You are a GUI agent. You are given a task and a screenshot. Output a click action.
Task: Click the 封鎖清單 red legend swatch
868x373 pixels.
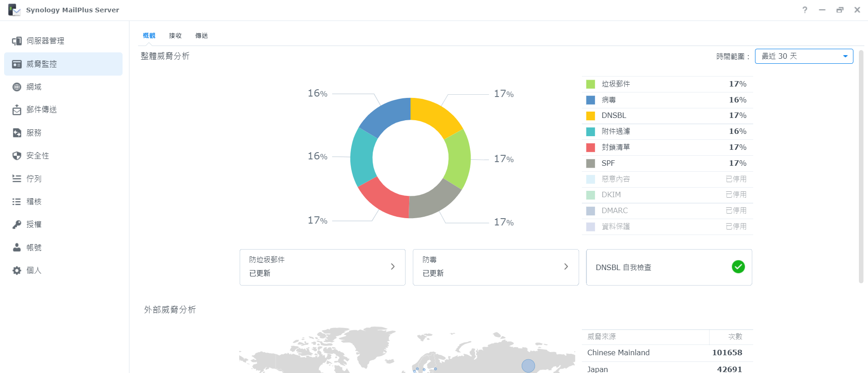coord(591,148)
